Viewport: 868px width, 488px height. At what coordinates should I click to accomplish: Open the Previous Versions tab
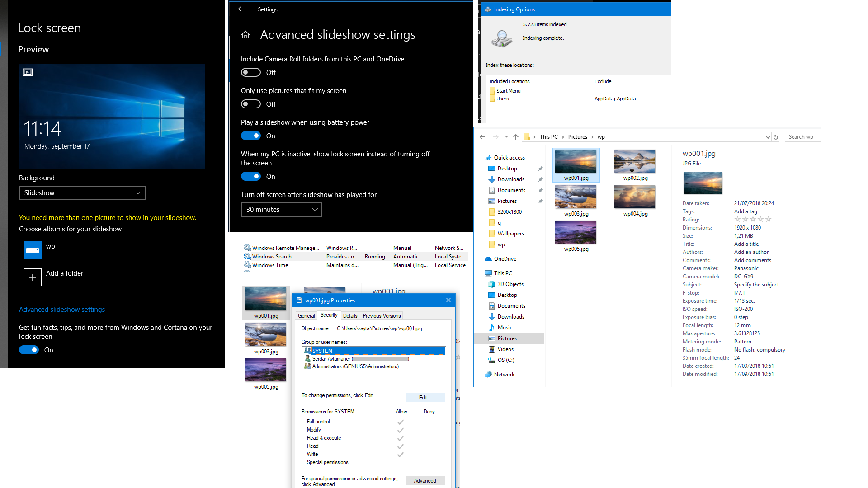[382, 316]
